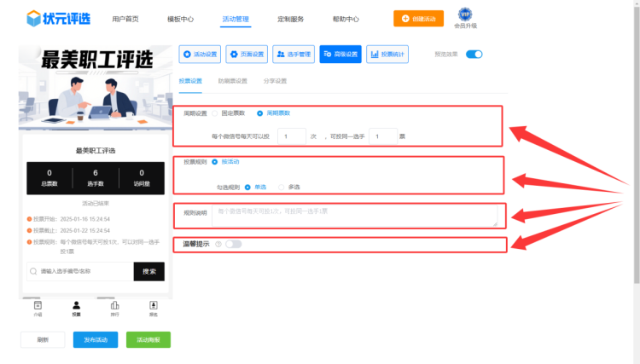Open 介绍 tab in phone preview
Viewport: 640px width, 364px height.
(x=38, y=306)
